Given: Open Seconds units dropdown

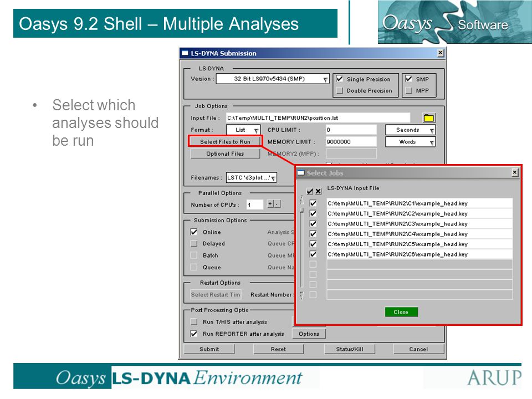Looking at the screenshot, I should (x=411, y=130).
